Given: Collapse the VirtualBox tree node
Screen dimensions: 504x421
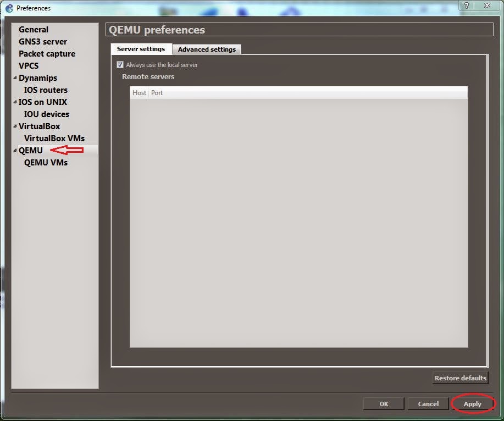Looking at the screenshot, I should click(15, 126).
